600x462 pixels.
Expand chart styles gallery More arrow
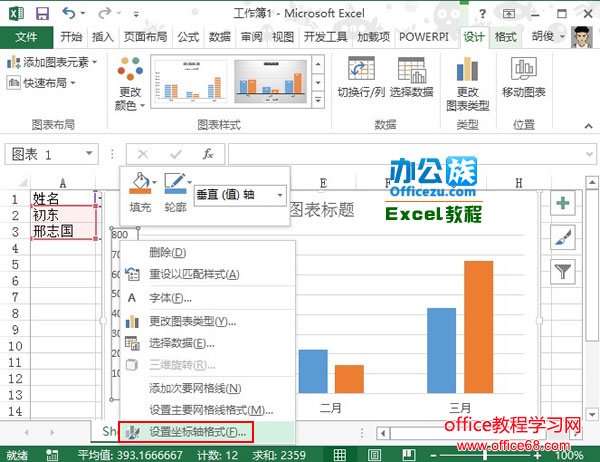pyautogui.click(x=318, y=101)
